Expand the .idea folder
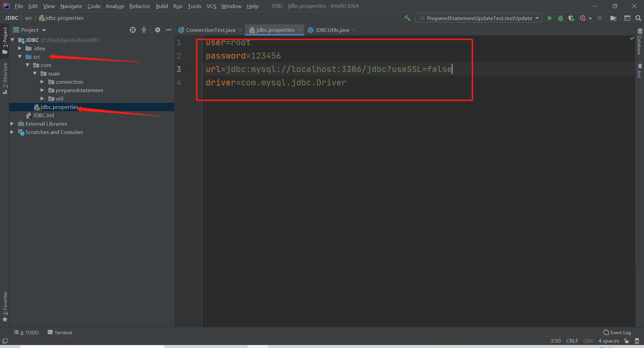This screenshot has height=348, width=644. click(20, 48)
